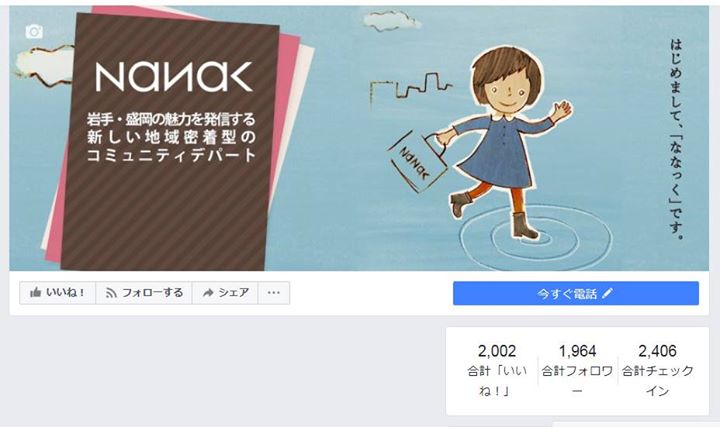Click the thumbs-up icon on いいね! button
Image resolution: width=720 pixels, height=427 pixels.
35,292
